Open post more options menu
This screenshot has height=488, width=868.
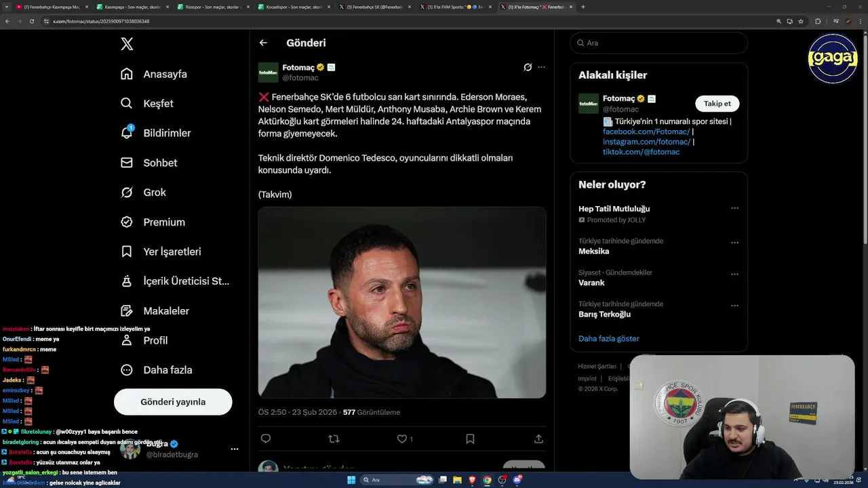(541, 67)
